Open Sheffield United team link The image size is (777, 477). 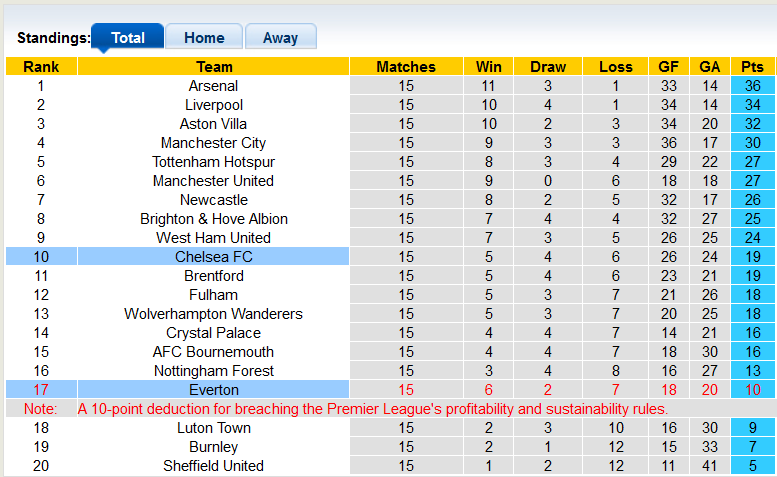click(x=213, y=466)
